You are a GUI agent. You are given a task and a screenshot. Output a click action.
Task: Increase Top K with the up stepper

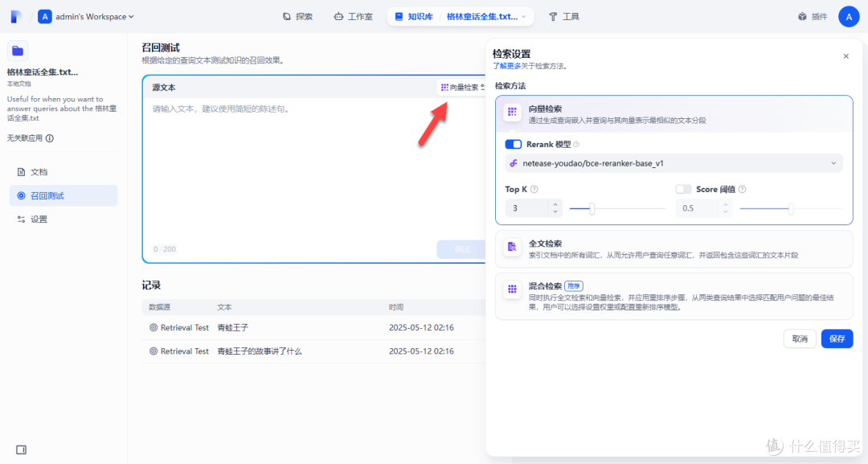[555, 204]
